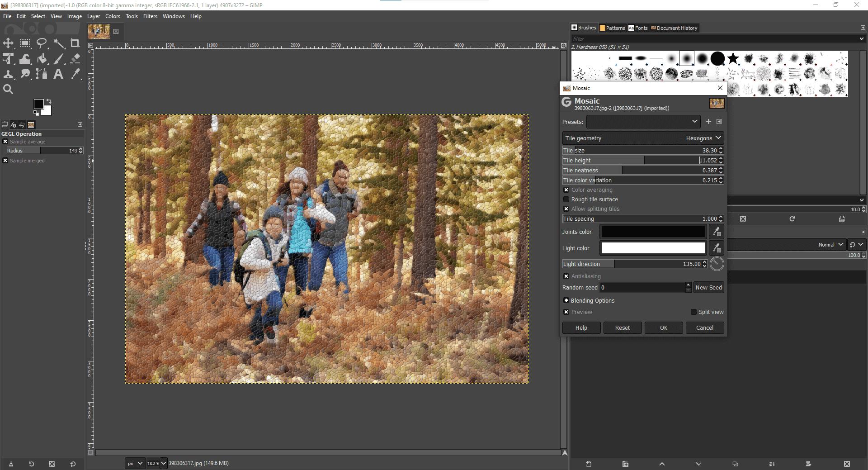Open the Filters menu
The height and width of the screenshot is (470, 868).
pyautogui.click(x=150, y=16)
